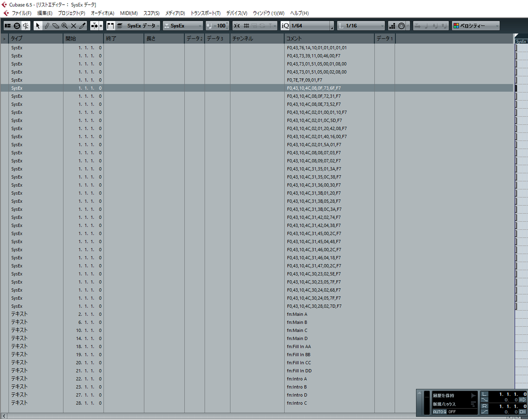Select the Mute X tool
The height and width of the screenshot is (420, 528).
[x=73, y=26]
